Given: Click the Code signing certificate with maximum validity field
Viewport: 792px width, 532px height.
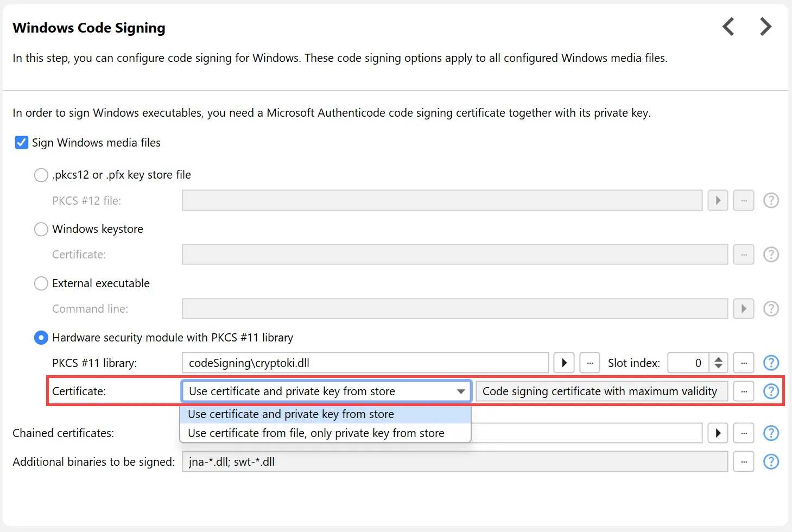Looking at the screenshot, I should click(601, 391).
